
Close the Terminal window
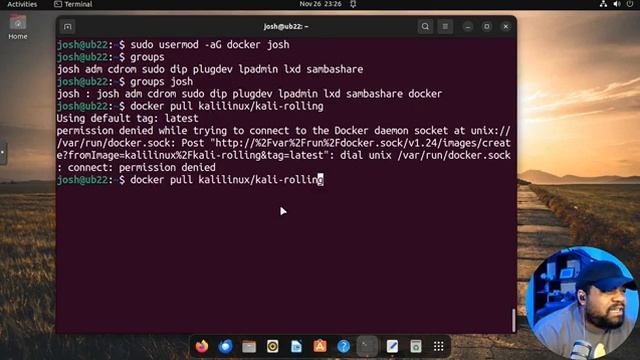coord(506,27)
